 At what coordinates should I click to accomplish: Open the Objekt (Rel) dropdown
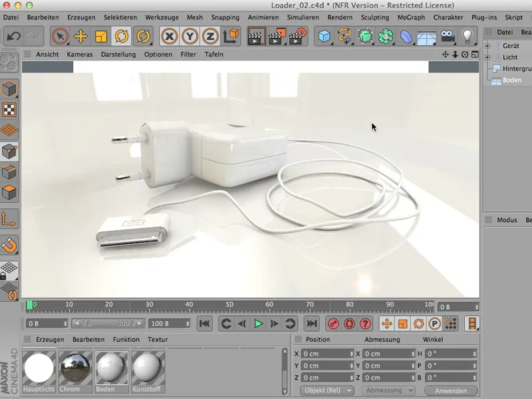[x=327, y=390]
